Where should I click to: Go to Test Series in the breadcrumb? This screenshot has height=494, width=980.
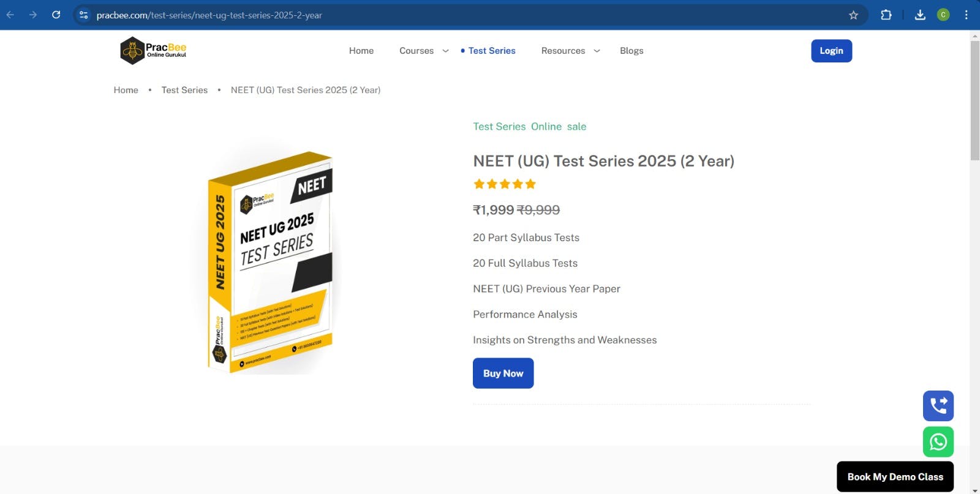(x=184, y=90)
